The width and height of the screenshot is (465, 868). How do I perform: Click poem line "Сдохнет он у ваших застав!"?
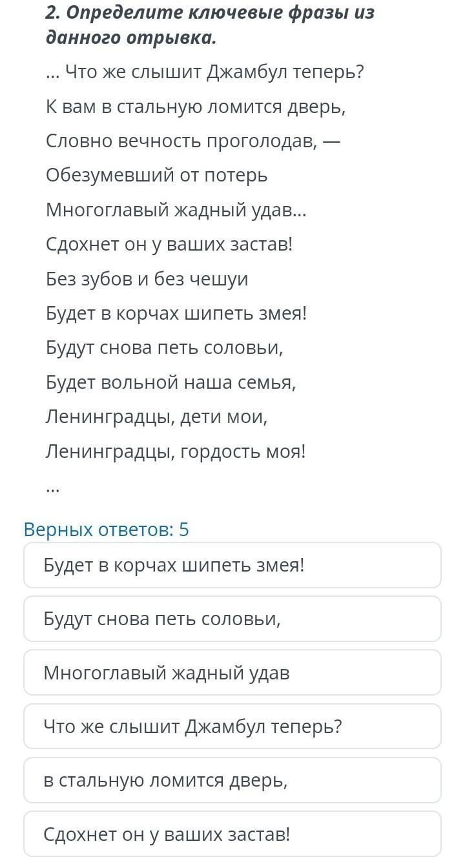click(x=169, y=244)
